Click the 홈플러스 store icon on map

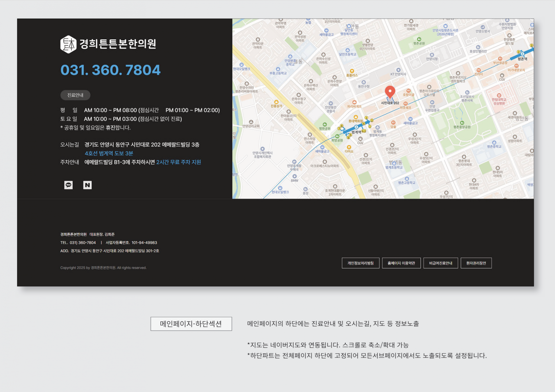tap(352, 71)
